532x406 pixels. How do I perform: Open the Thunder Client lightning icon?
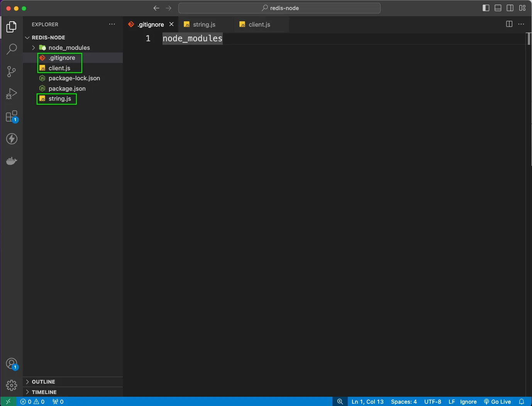click(x=12, y=139)
